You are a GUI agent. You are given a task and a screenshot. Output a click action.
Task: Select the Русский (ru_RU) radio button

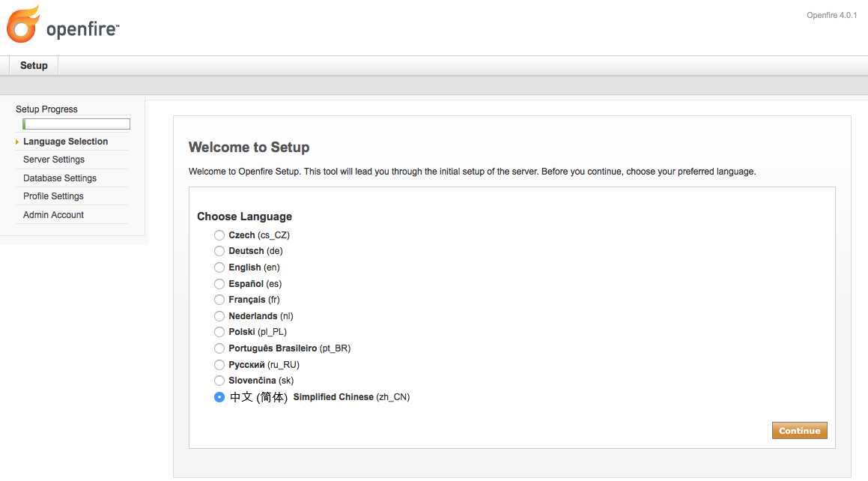click(219, 365)
